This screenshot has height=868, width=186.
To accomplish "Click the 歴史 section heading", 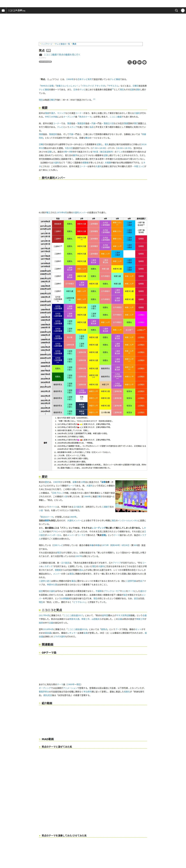I will (45, 477).
